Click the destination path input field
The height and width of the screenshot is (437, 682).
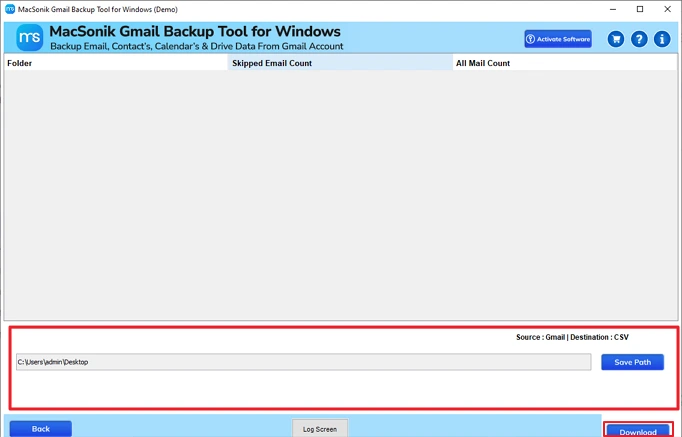(x=304, y=362)
